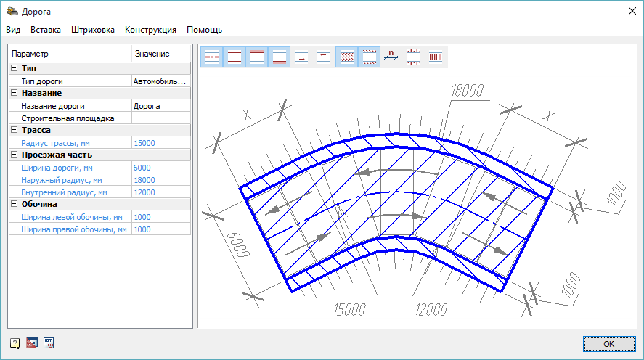Select the Ширина правой обочины label
644x360 pixels.
pos(74,229)
